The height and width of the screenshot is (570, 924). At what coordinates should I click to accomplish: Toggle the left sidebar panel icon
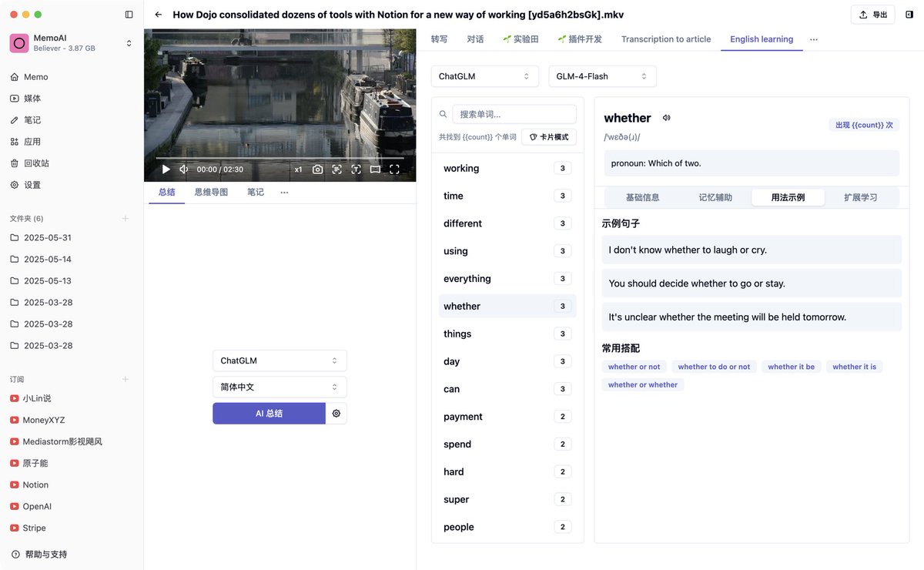tap(129, 15)
